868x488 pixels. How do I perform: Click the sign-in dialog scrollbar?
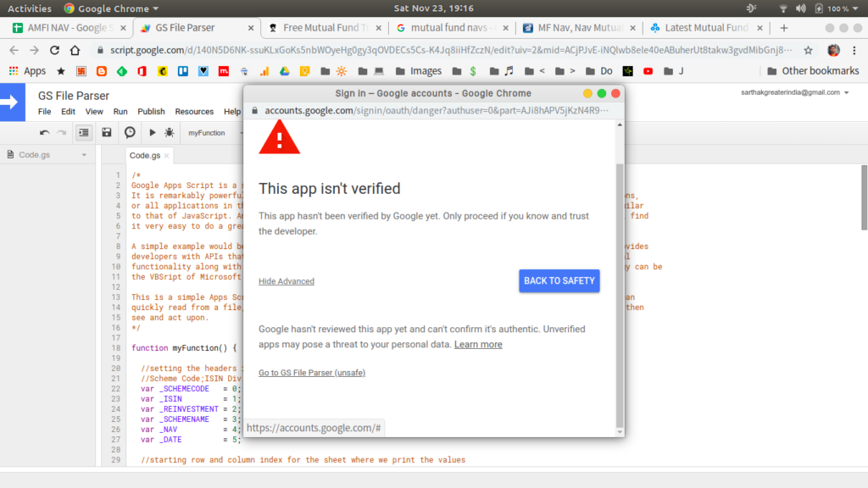tap(620, 296)
